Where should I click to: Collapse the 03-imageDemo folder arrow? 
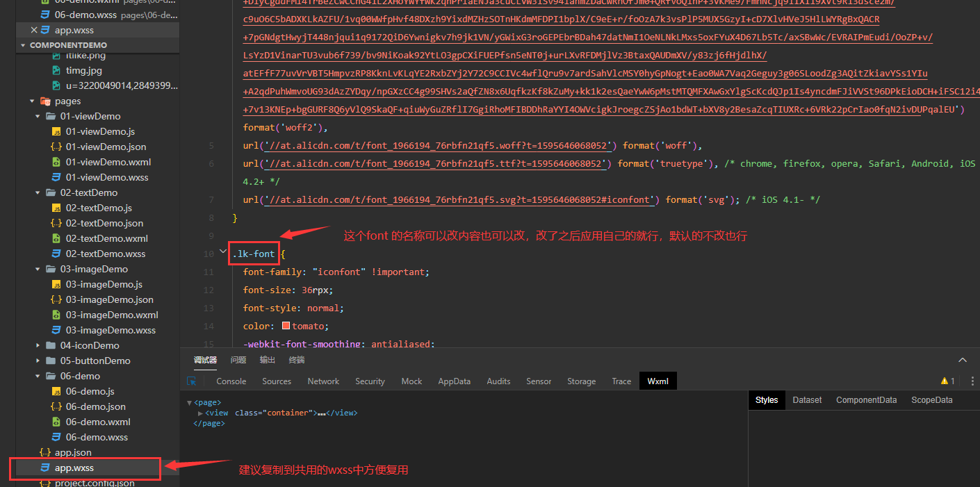tap(38, 269)
